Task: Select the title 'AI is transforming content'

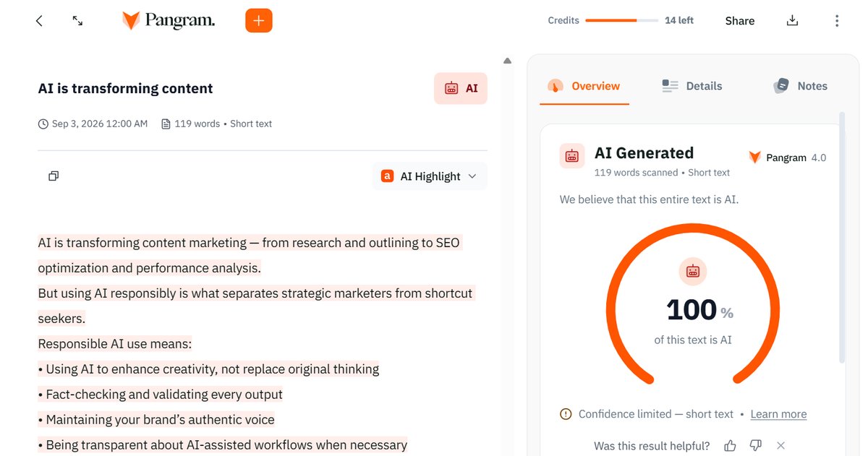Action: point(125,88)
